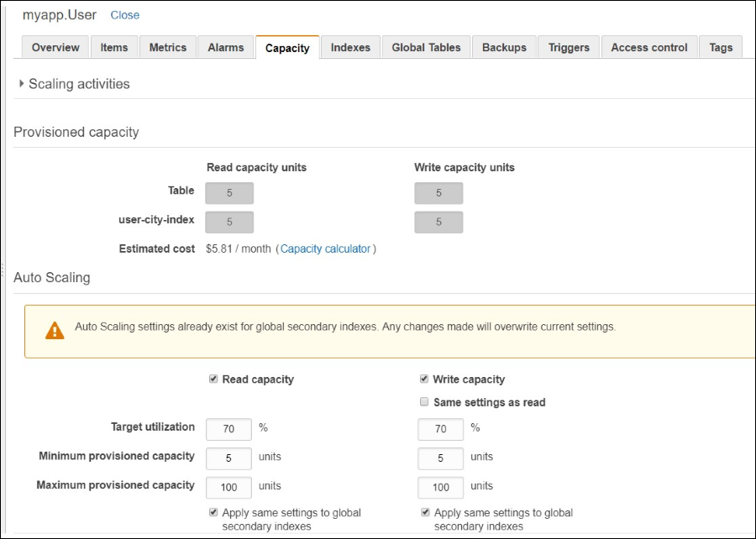Switch to the Alarms tab
Screen dimensions: 756x539
(x=225, y=48)
